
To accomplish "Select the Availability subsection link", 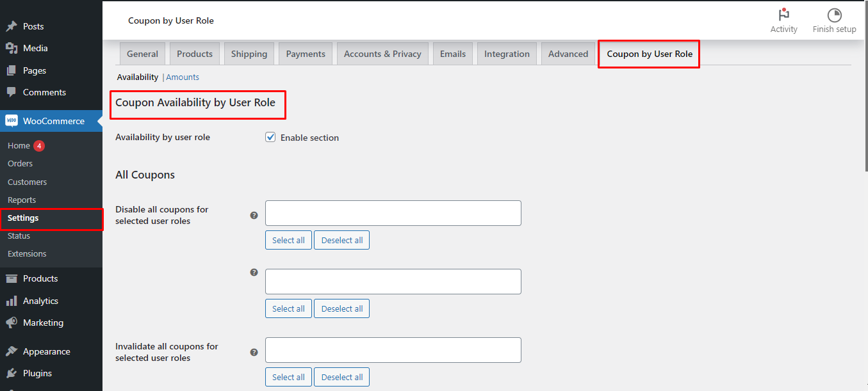I will [137, 77].
